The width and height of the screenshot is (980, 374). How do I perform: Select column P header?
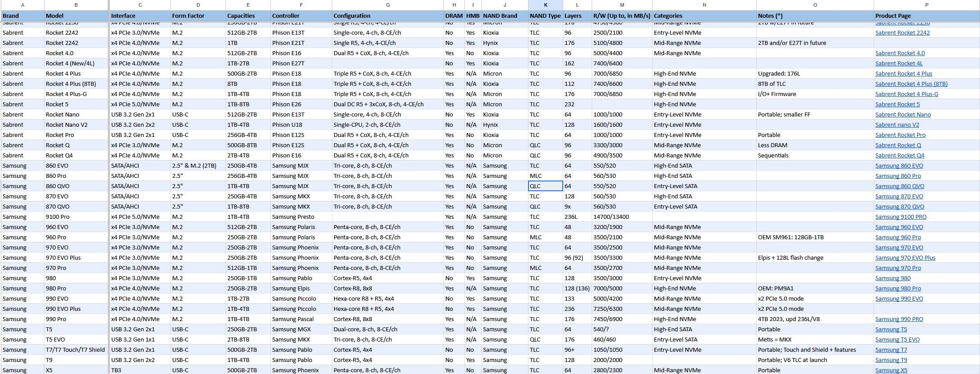[x=927, y=5]
